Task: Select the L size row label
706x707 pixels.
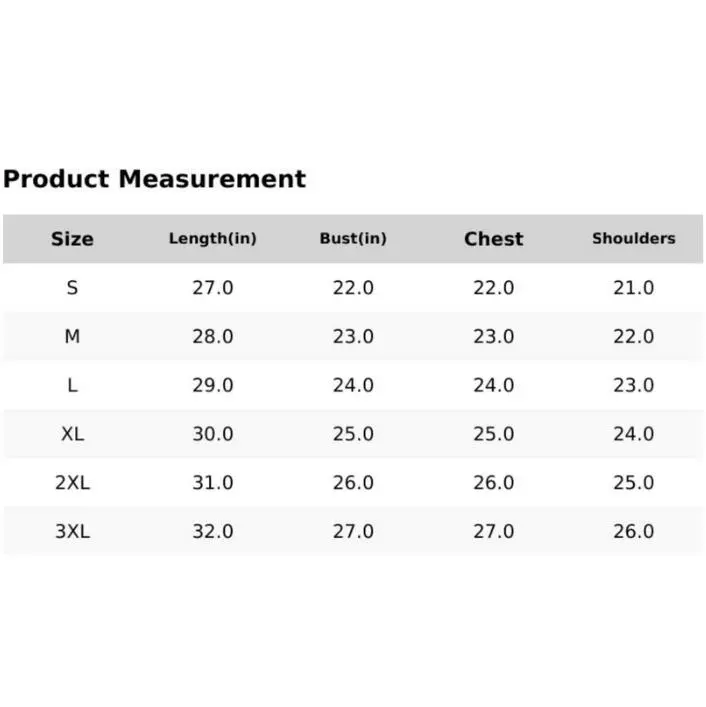Action: pos(72,385)
